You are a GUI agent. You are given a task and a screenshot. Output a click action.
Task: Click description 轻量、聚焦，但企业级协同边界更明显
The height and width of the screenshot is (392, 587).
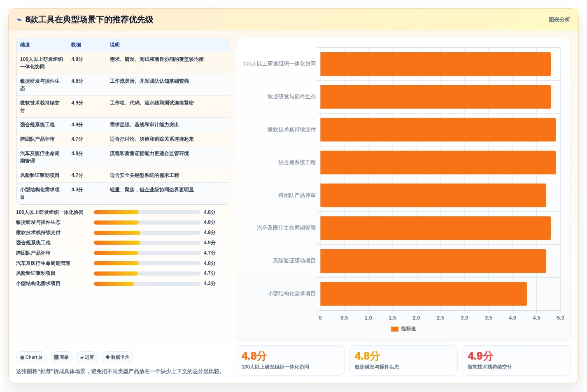(152, 190)
